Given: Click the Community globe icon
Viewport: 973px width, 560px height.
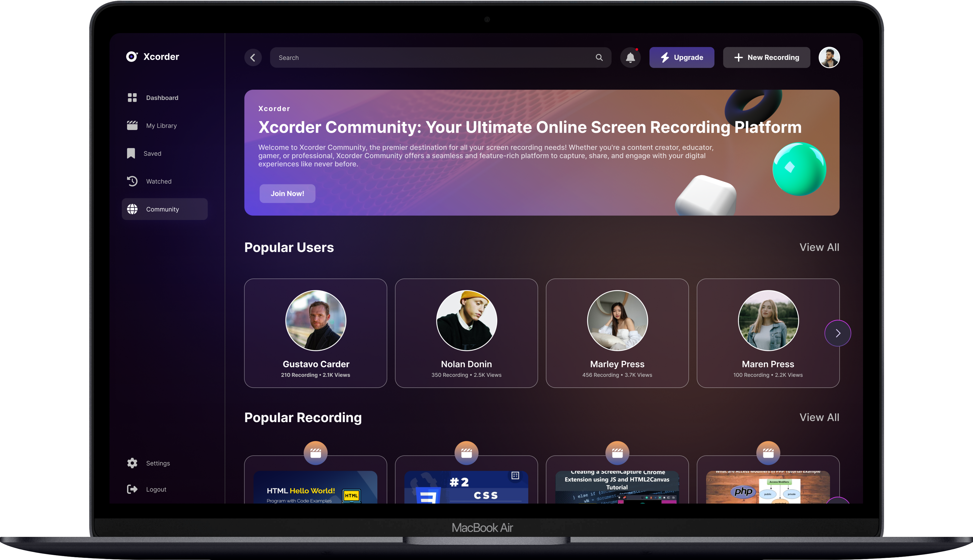Looking at the screenshot, I should click(x=133, y=209).
